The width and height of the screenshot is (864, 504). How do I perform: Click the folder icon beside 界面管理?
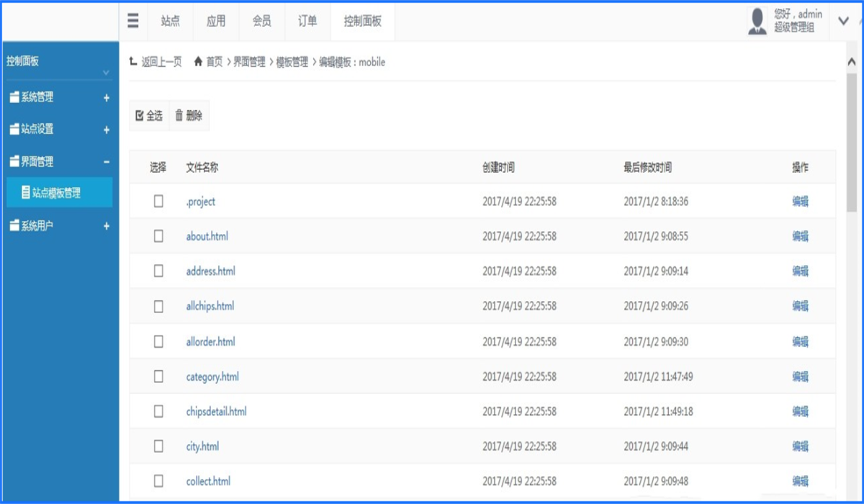[14, 162]
